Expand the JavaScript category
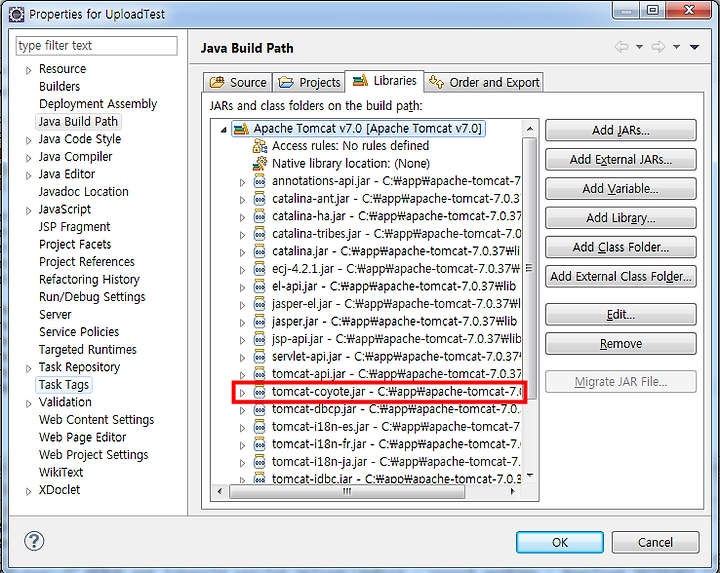This screenshot has height=573, width=720. (x=28, y=211)
